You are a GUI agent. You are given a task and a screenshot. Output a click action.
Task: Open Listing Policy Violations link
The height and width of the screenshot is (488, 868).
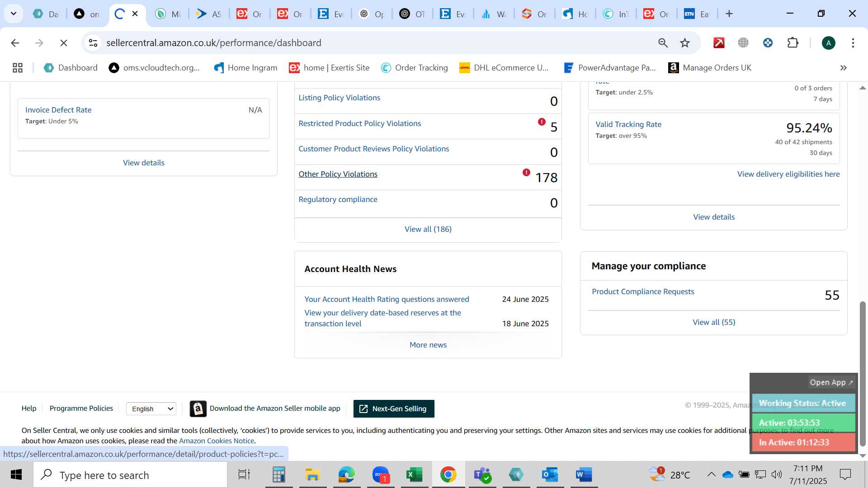[x=339, y=98]
